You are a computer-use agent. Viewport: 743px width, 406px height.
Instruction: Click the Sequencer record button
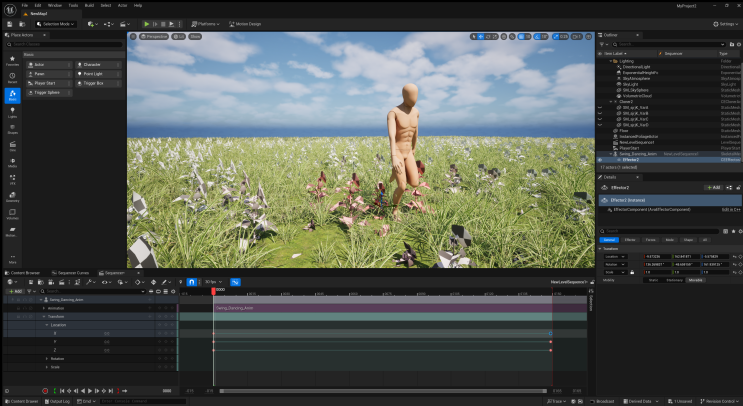pos(45,391)
